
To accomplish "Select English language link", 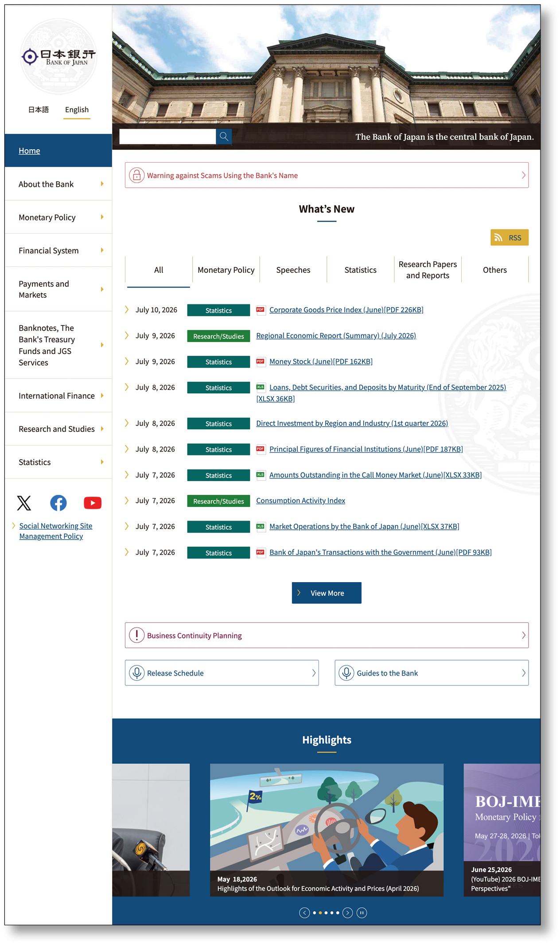I will point(77,109).
